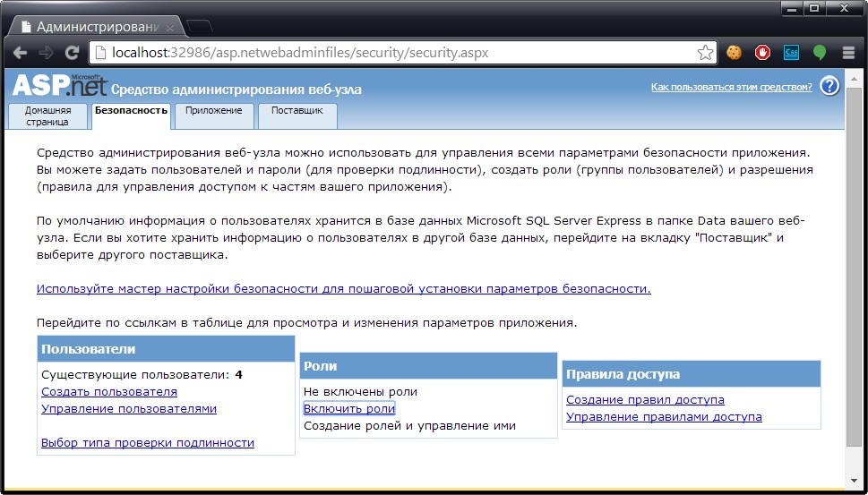Click the Включить роли link
The width and height of the screenshot is (868, 495).
349,409
